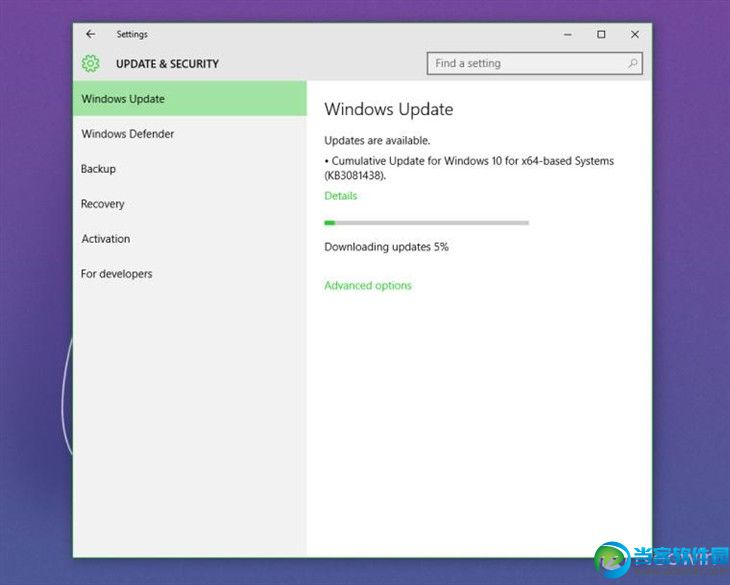
Task: Select Windows Update in the sidebar
Action: click(190, 98)
